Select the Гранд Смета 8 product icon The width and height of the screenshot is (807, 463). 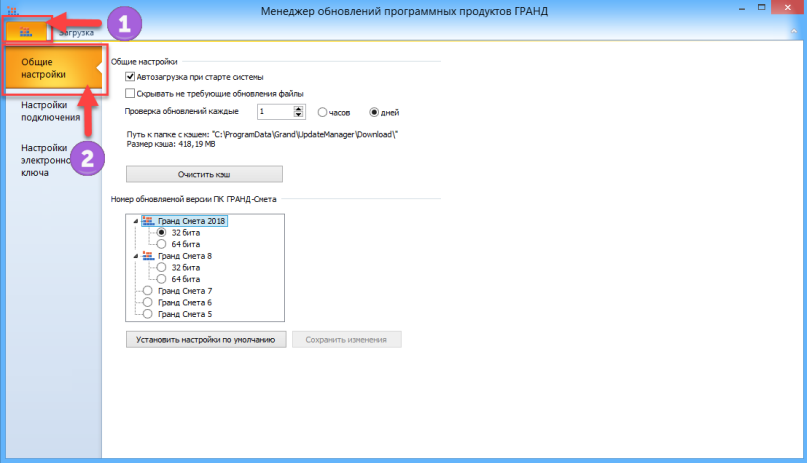click(x=148, y=256)
